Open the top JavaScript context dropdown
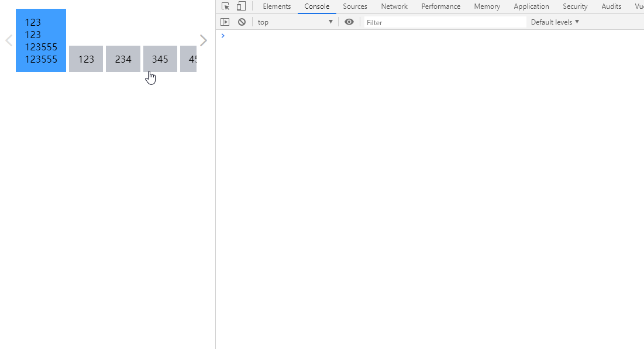This screenshot has width=644, height=349. [x=295, y=22]
